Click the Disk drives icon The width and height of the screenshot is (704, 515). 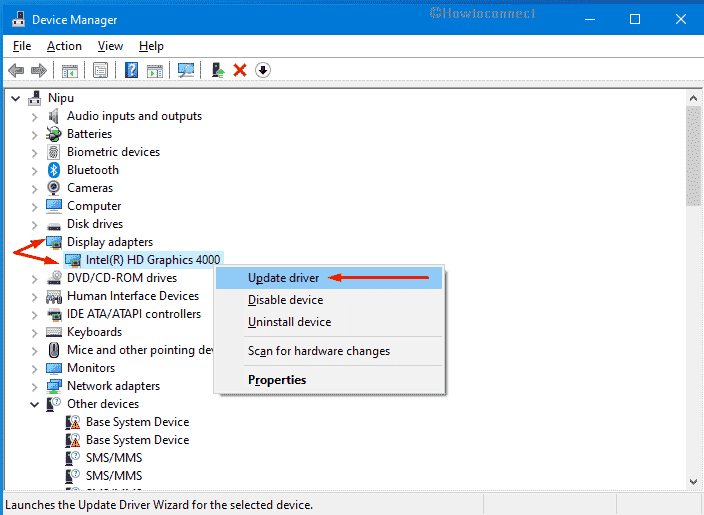point(54,225)
